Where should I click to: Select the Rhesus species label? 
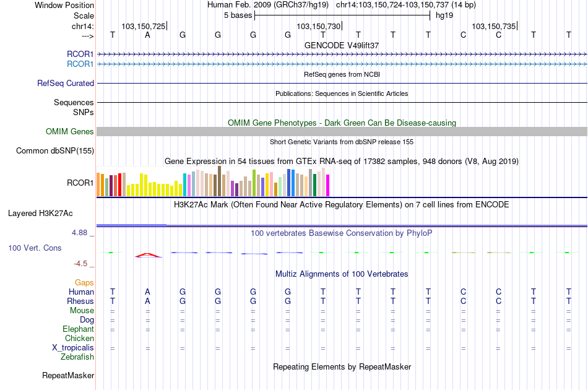(80, 301)
